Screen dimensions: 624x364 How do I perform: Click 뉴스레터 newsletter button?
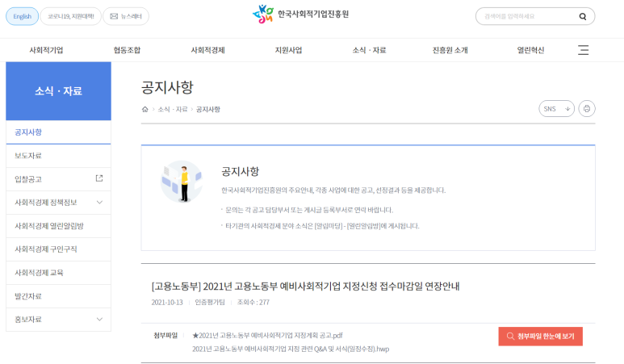(126, 16)
